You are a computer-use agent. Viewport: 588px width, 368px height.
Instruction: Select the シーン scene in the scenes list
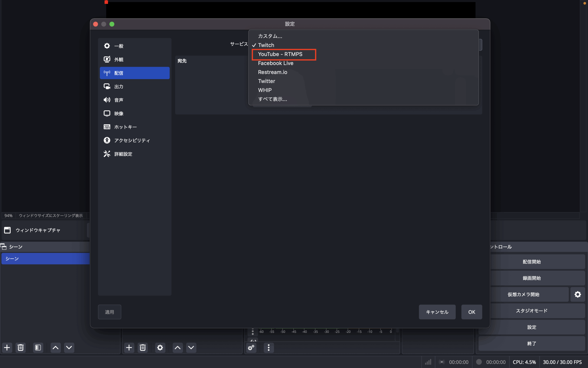pos(46,259)
